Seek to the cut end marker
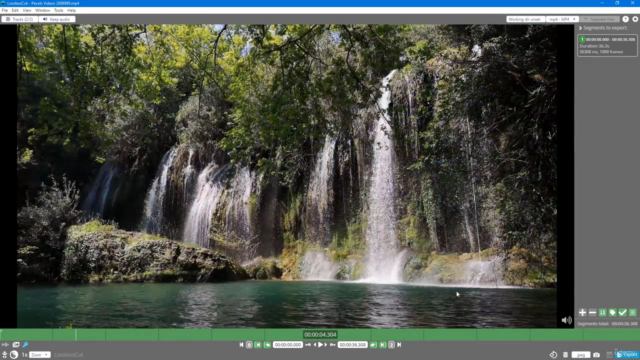This screenshot has width=640, height=360. pos(382,345)
